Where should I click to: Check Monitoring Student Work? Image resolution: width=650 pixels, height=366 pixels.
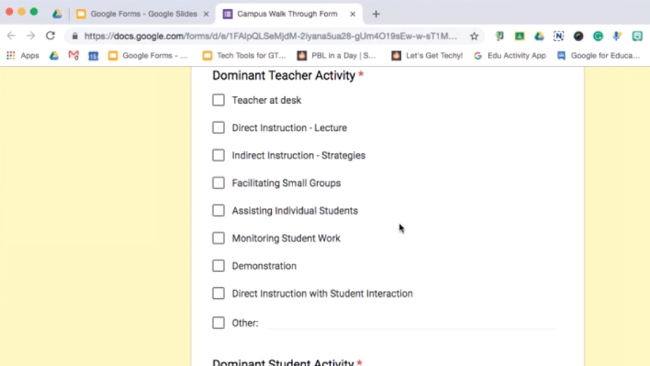point(218,238)
